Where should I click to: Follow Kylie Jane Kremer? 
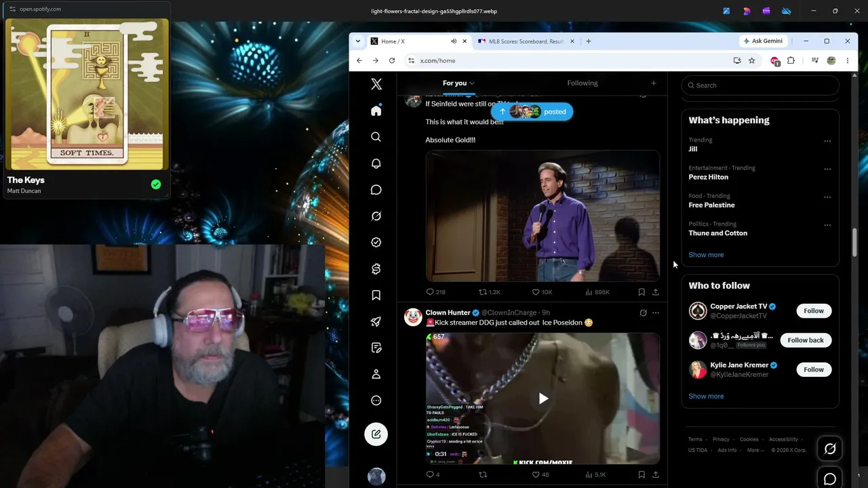814,369
